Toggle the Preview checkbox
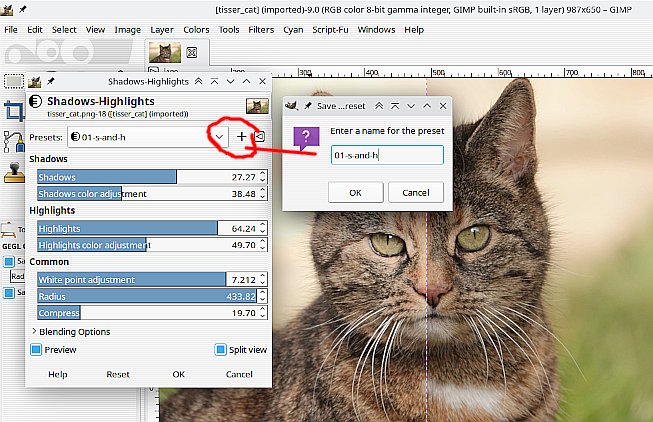This screenshot has height=422, width=653. [36, 350]
